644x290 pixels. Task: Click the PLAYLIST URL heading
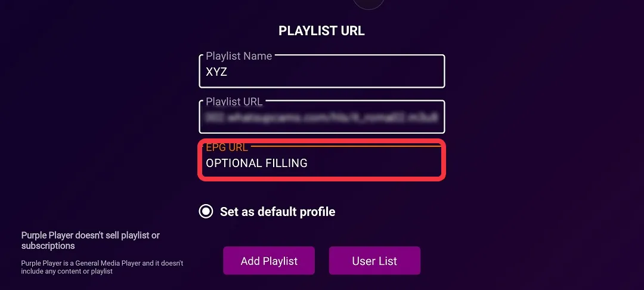pos(321,31)
